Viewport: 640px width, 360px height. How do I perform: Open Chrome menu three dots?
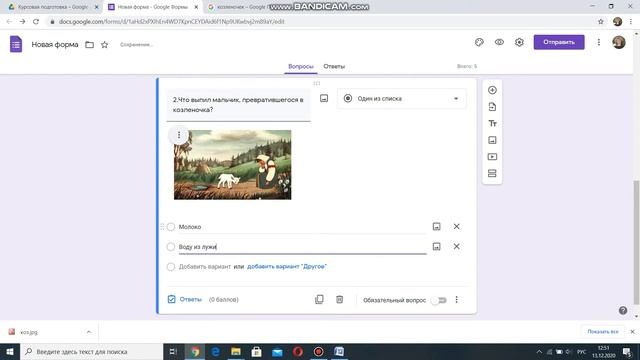point(631,21)
